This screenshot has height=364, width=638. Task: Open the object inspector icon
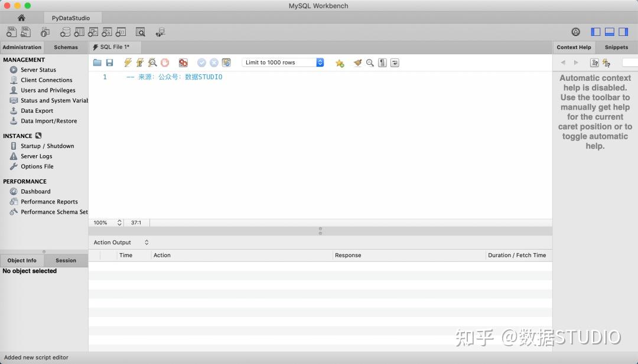coord(45,32)
